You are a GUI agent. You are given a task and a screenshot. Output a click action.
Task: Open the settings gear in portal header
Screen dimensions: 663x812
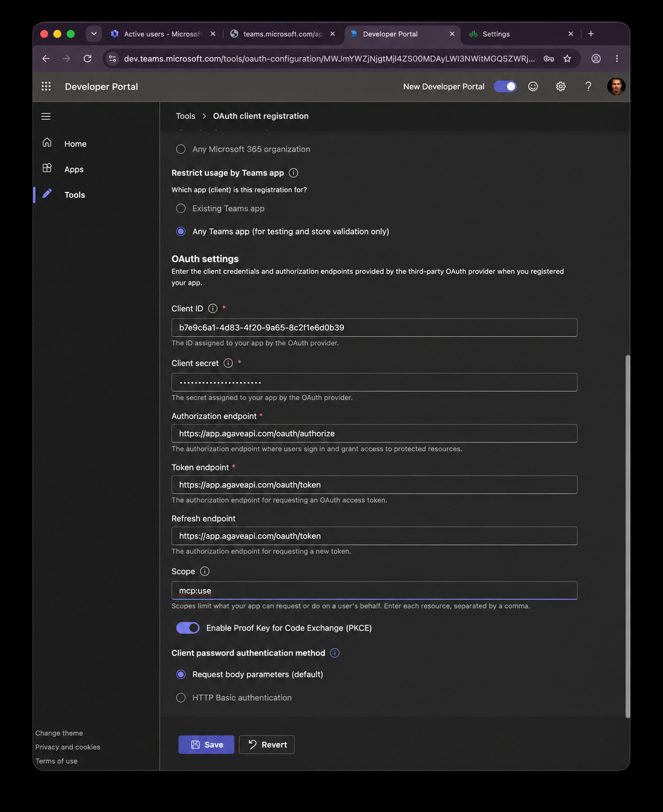[x=561, y=87]
